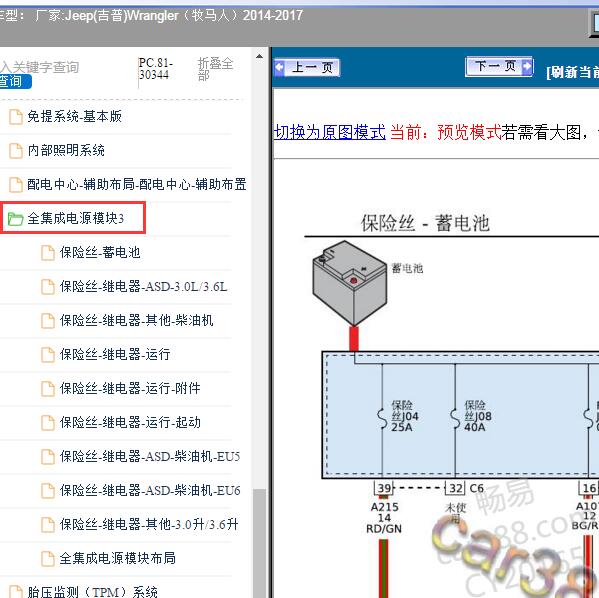Click 折叠全部 to collapse all tree items
Image resolution: width=599 pixels, height=598 pixels.
(215, 69)
